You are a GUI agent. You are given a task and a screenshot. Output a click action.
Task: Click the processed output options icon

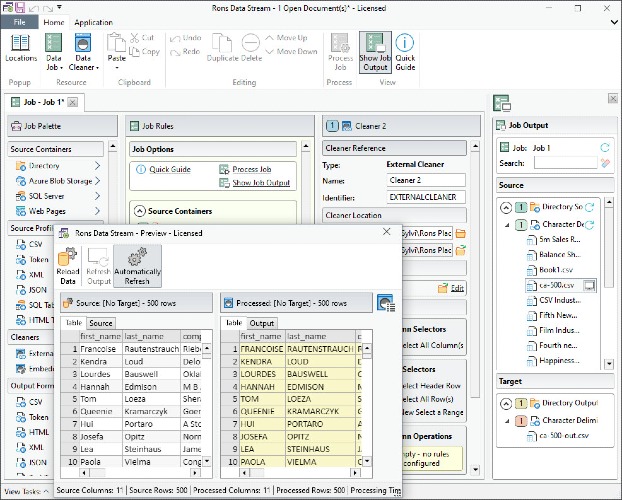(386, 303)
